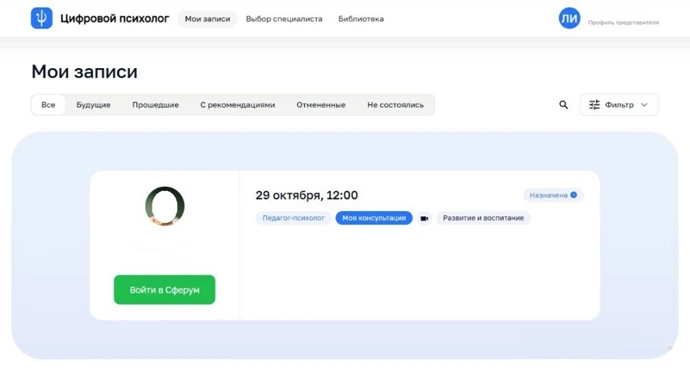This screenshot has height=372, width=690.
Task: Click the date 29 октября, 12:00
Action: click(307, 195)
